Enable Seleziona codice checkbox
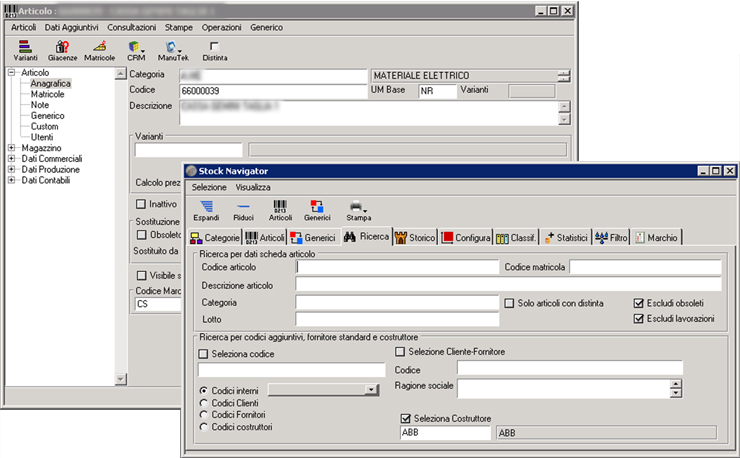The image size is (740, 458). tap(203, 354)
